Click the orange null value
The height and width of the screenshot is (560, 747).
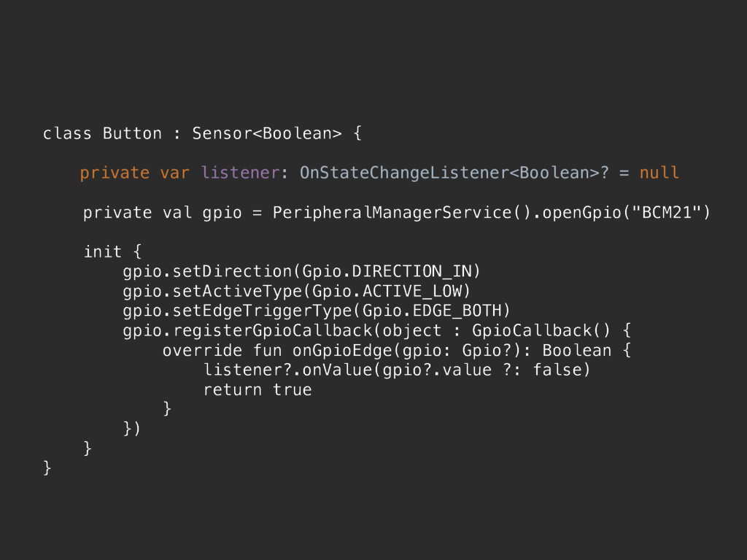(659, 172)
